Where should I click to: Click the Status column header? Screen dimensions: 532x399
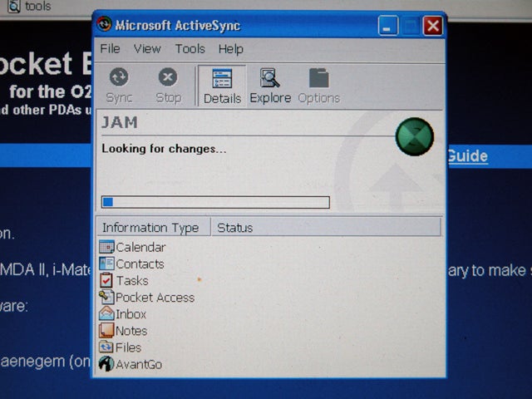point(326,227)
